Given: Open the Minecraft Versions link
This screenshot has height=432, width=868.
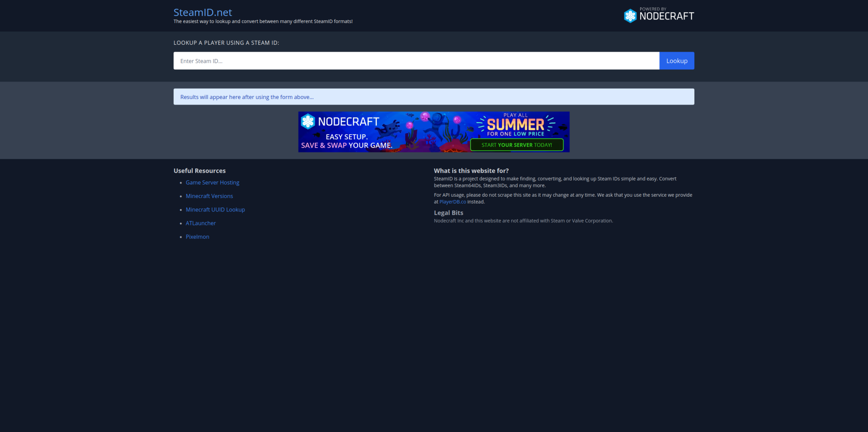Looking at the screenshot, I should click(209, 196).
